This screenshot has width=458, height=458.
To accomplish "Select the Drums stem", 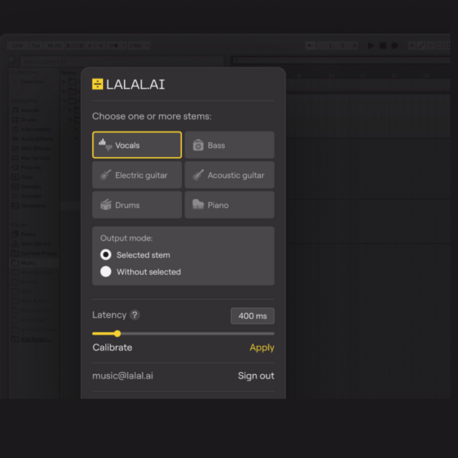I will 137,205.
